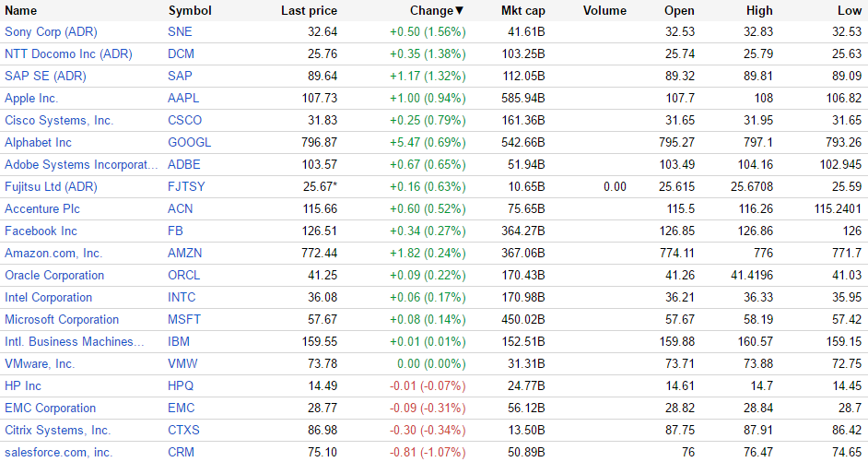Screen dimensions: 868x462
Task: Sort by the Open column header
Action: [679, 11]
